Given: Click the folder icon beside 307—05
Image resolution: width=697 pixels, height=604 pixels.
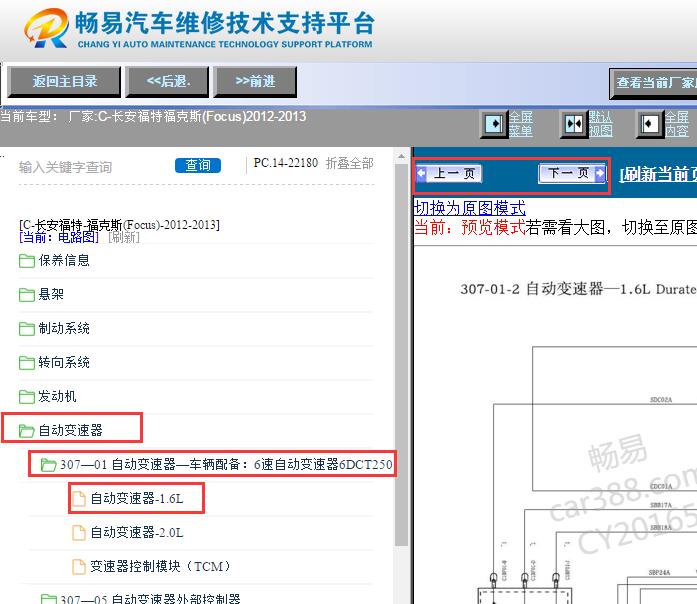Looking at the screenshot, I should [48, 599].
